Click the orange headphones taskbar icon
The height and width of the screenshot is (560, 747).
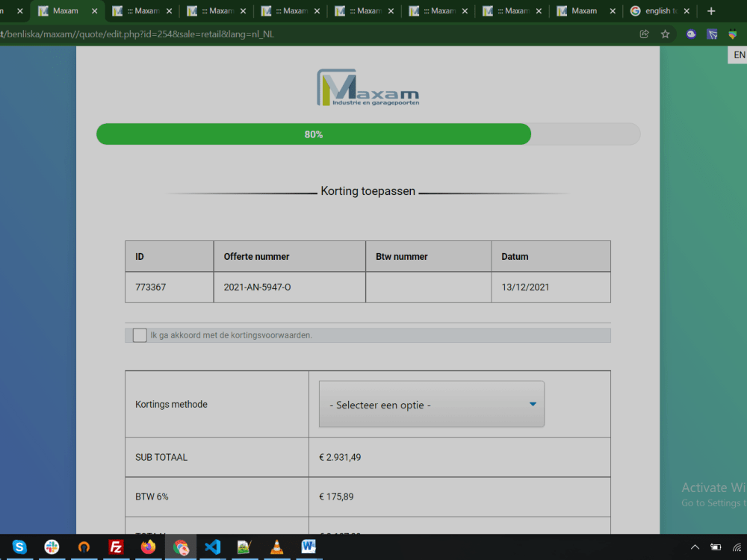pyautogui.click(x=84, y=547)
